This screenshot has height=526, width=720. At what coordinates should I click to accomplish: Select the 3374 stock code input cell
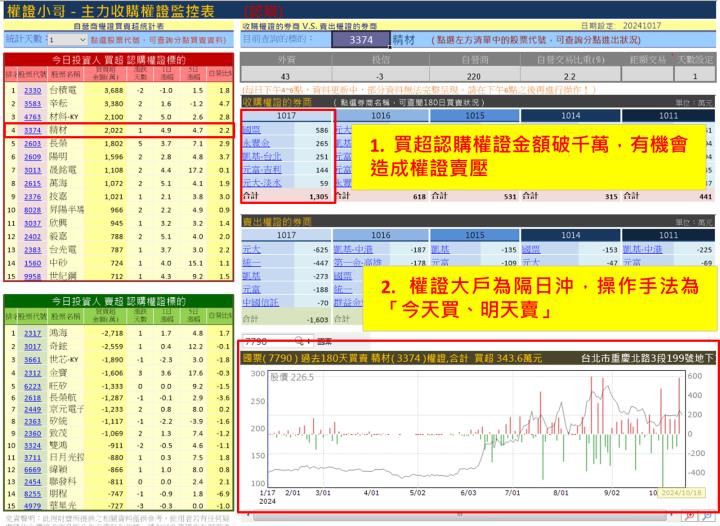(x=361, y=40)
